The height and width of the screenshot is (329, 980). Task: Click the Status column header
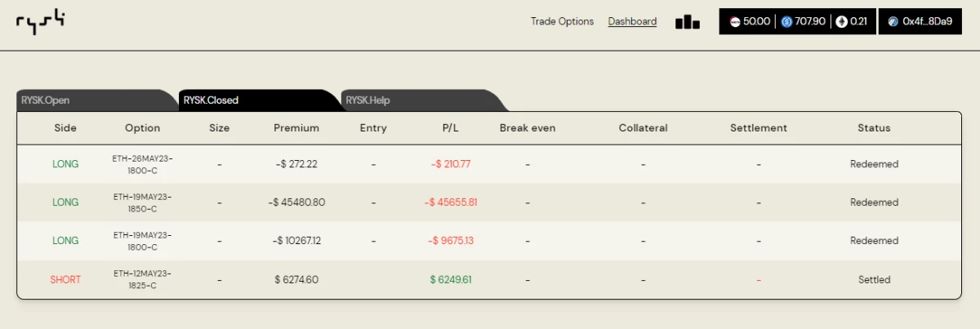(x=874, y=128)
